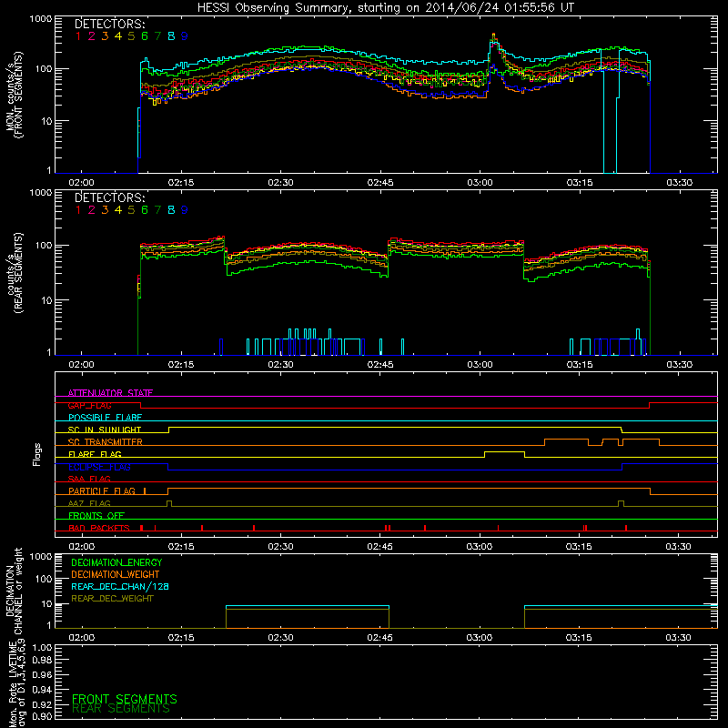Click 100 y-axis tick of decimation panel

click(x=44, y=579)
